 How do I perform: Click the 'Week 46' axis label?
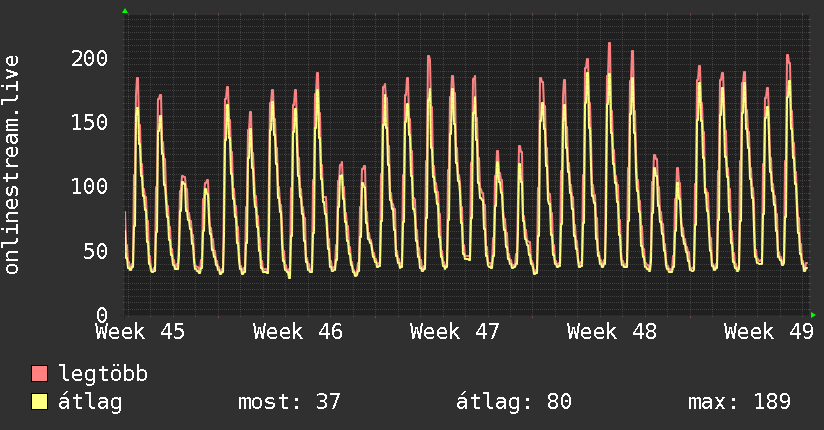click(297, 332)
